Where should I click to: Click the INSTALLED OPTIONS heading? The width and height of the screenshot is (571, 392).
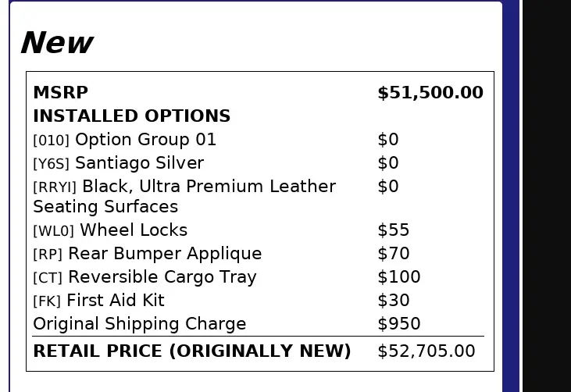tap(132, 116)
